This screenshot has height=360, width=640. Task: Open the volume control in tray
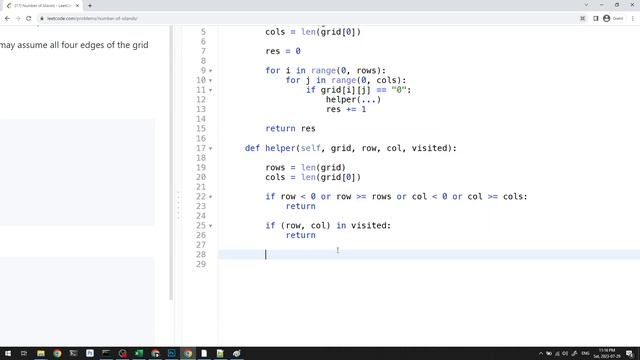point(565,353)
